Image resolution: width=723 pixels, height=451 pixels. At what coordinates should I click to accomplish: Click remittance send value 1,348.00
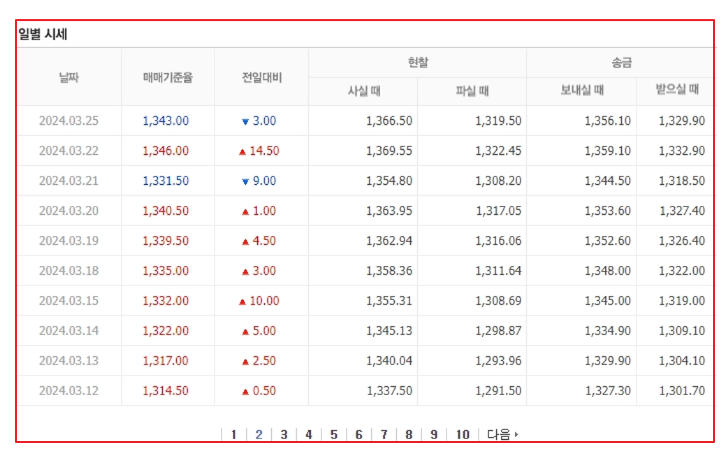click(608, 271)
